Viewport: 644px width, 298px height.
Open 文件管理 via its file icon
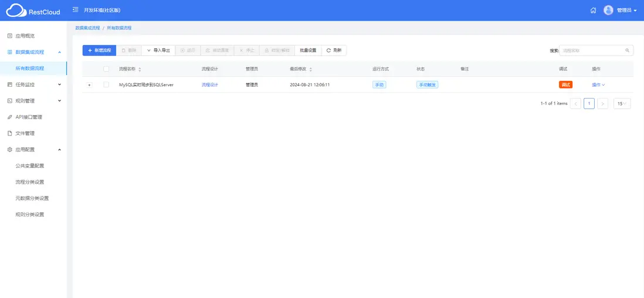(10, 133)
